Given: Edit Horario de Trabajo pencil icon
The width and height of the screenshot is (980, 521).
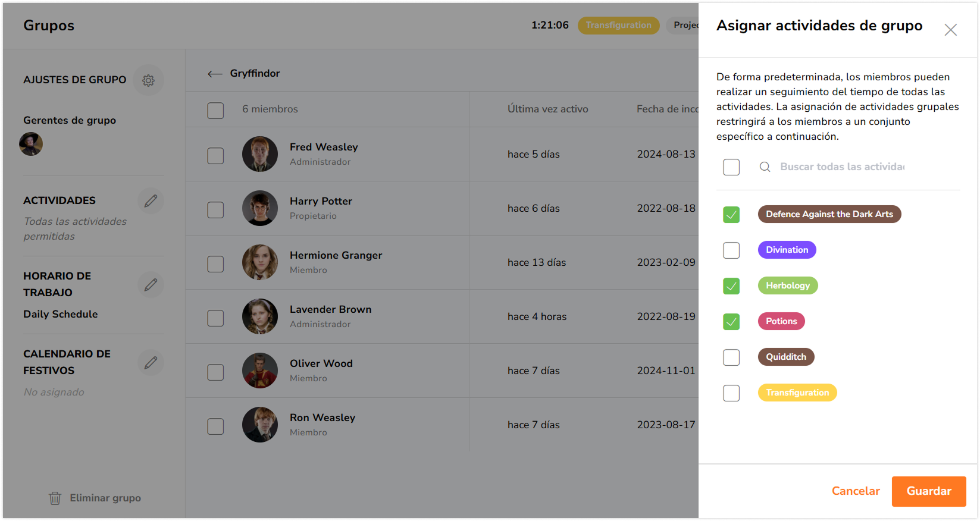Looking at the screenshot, I should coord(151,285).
